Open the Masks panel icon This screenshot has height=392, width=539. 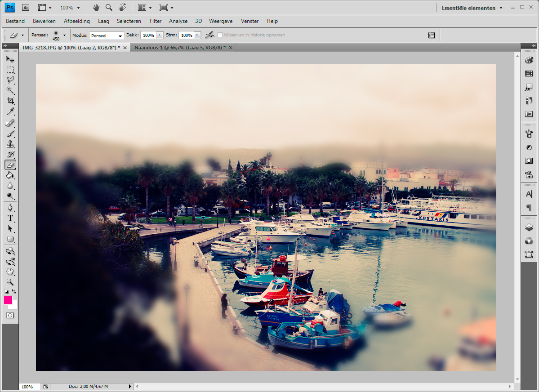pos(529,160)
